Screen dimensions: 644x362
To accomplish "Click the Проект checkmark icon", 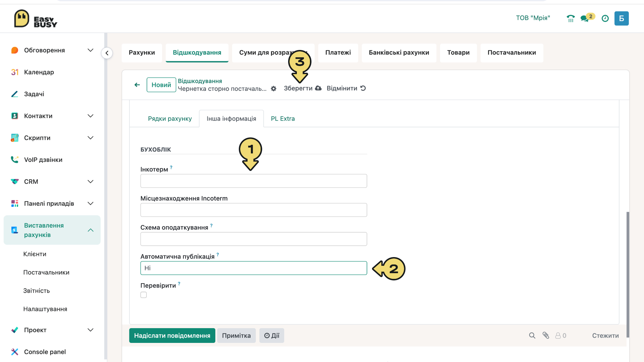I will [x=14, y=330].
